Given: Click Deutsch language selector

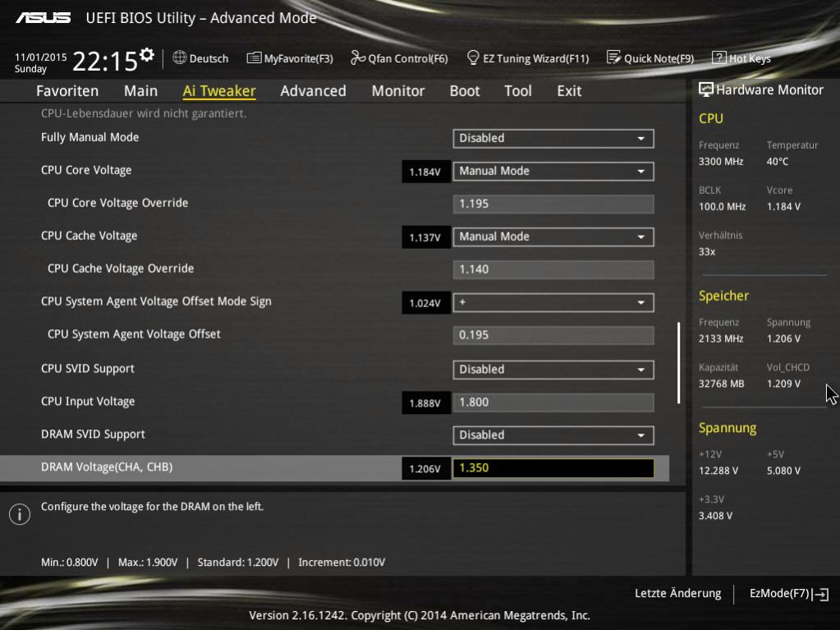Looking at the screenshot, I should pos(209,58).
